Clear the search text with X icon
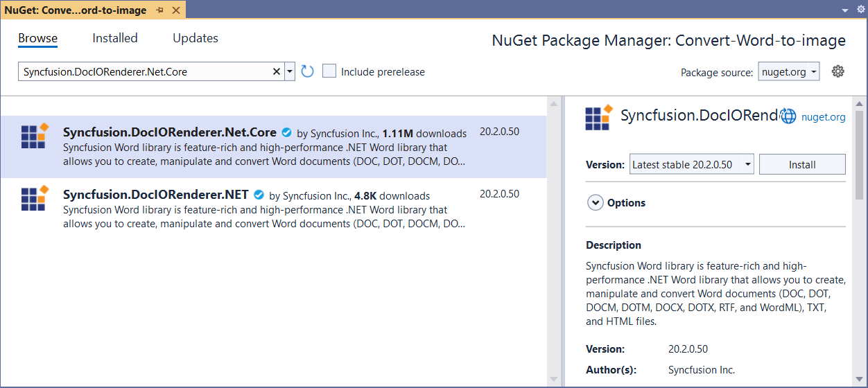Viewport: 868px width, 388px height. coord(277,71)
